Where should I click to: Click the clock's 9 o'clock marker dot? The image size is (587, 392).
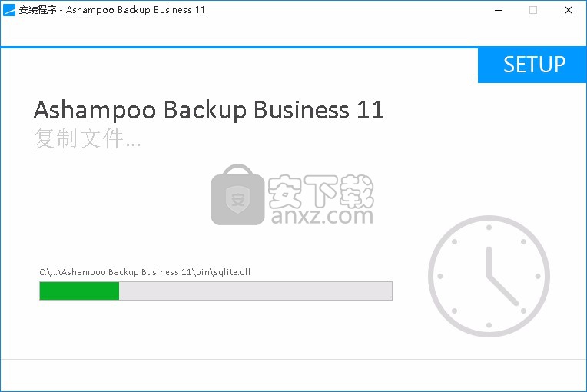tap(440, 277)
